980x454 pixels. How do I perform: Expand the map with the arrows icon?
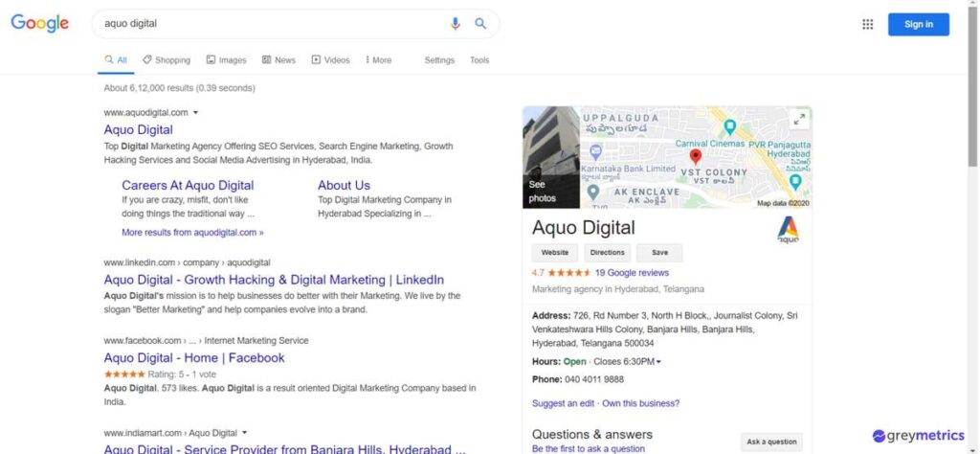click(x=799, y=120)
